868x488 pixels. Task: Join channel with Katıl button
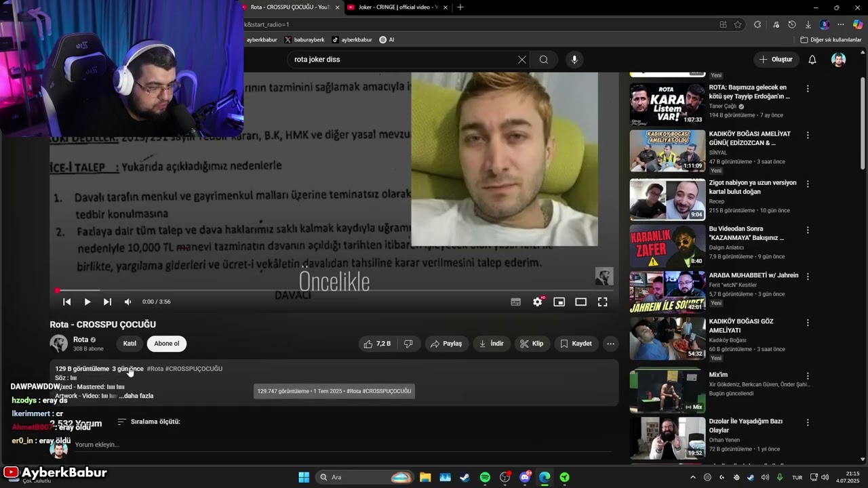[130, 344]
